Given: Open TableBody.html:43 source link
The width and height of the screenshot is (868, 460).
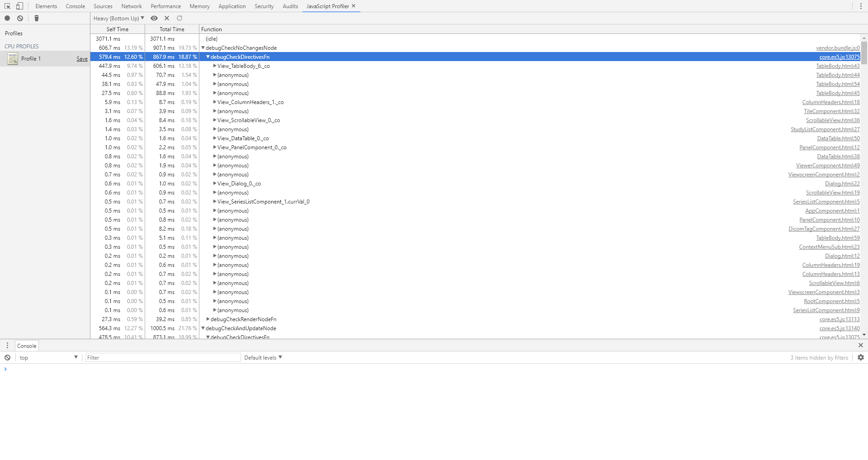Looking at the screenshot, I should click(x=838, y=66).
